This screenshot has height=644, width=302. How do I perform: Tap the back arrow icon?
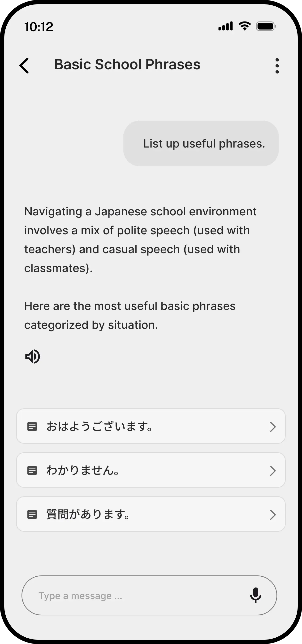24,65
